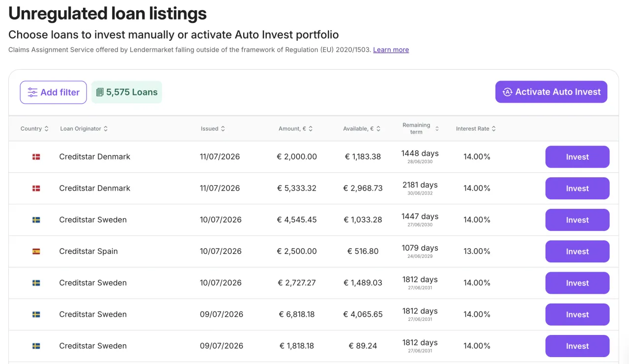Click the Sweden flag on the € 1,818.18 loan

(36, 346)
